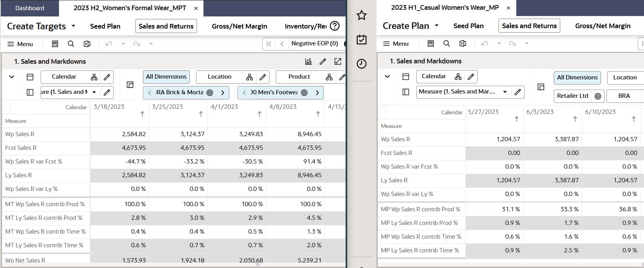Click the search magnifier in the right window toolbar

coord(447,43)
